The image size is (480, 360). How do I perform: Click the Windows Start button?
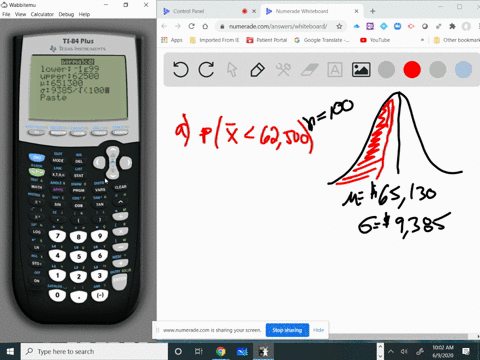10,351
